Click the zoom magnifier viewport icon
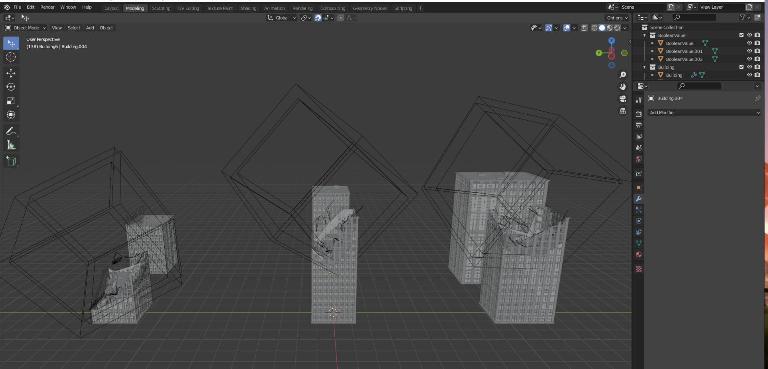 coord(623,75)
